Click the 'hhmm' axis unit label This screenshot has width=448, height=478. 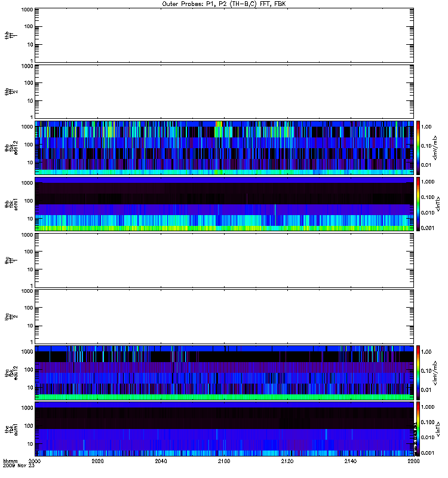pyautogui.click(x=10, y=461)
